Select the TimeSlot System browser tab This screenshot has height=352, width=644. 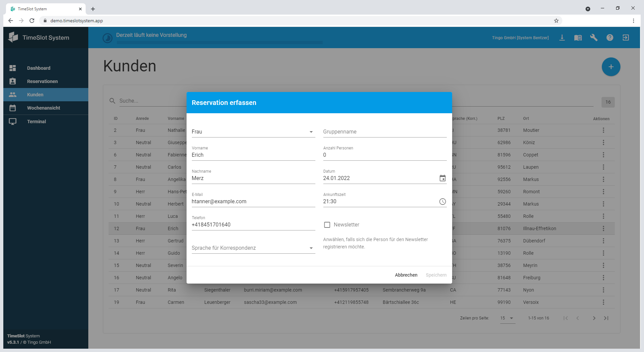[x=46, y=9]
